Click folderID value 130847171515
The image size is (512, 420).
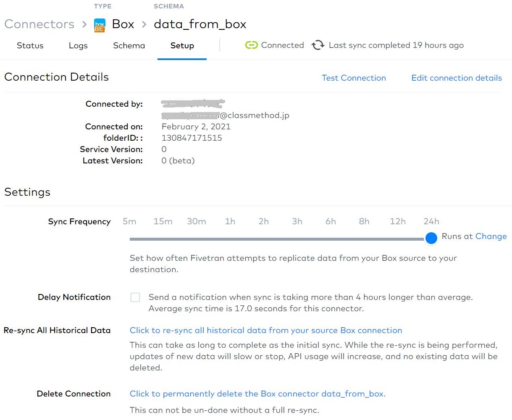click(192, 138)
